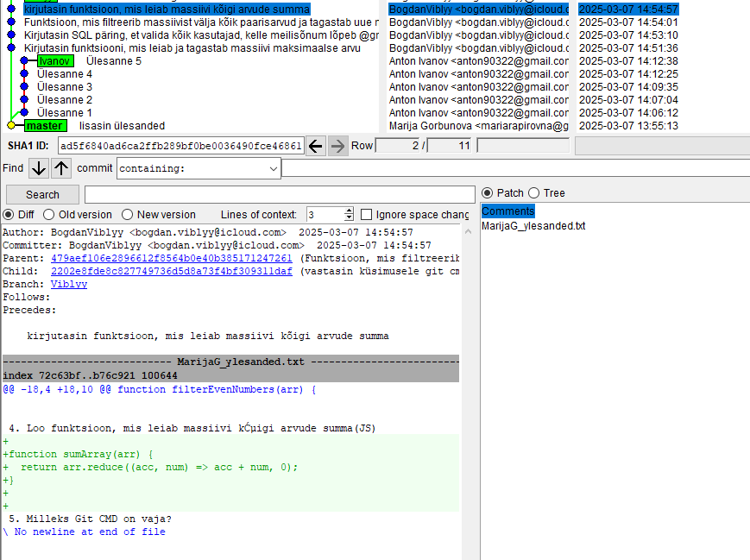Select the Old version radio button
750x560 pixels.
pyautogui.click(x=49, y=215)
